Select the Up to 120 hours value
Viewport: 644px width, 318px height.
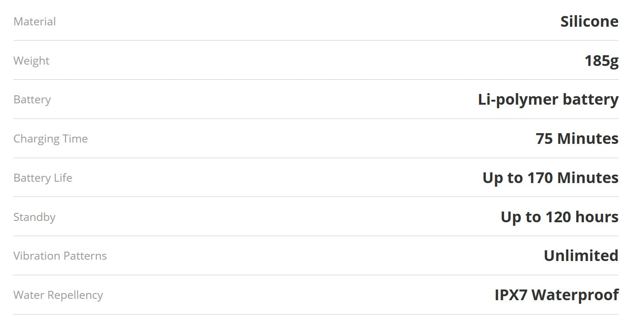559,217
